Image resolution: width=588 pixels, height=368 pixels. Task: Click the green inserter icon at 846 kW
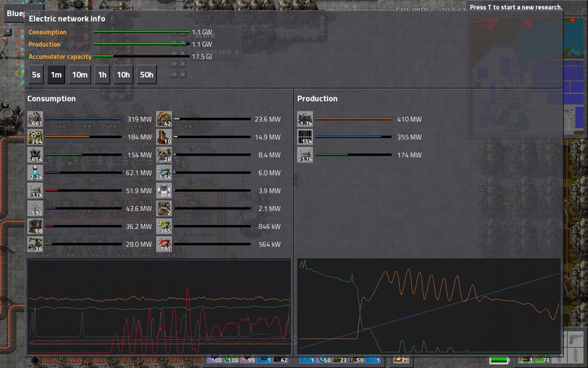(164, 226)
